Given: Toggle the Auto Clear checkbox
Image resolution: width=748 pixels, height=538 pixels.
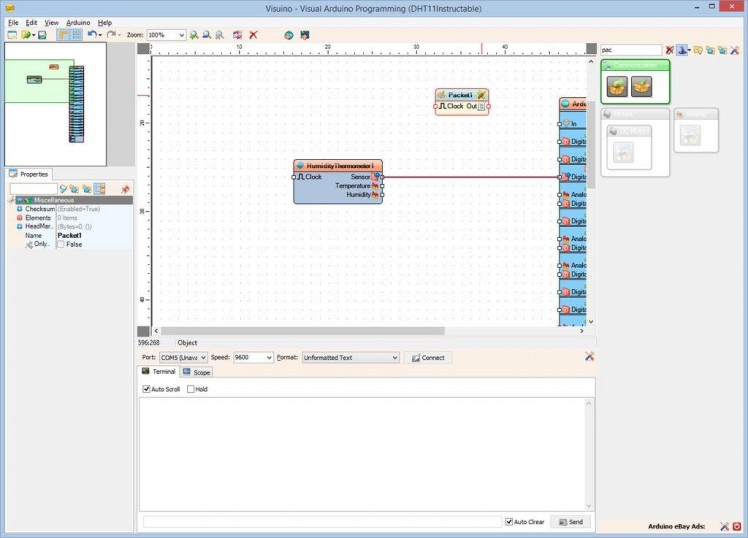Looking at the screenshot, I should click(509, 522).
